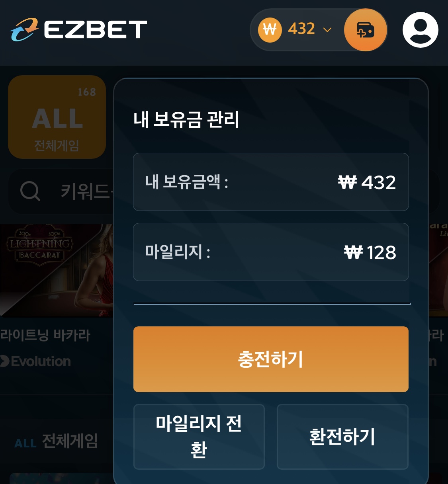Click the EZBET logo
Image resolution: width=448 pixels, height=484 pixels.
(x=78, y=29)
